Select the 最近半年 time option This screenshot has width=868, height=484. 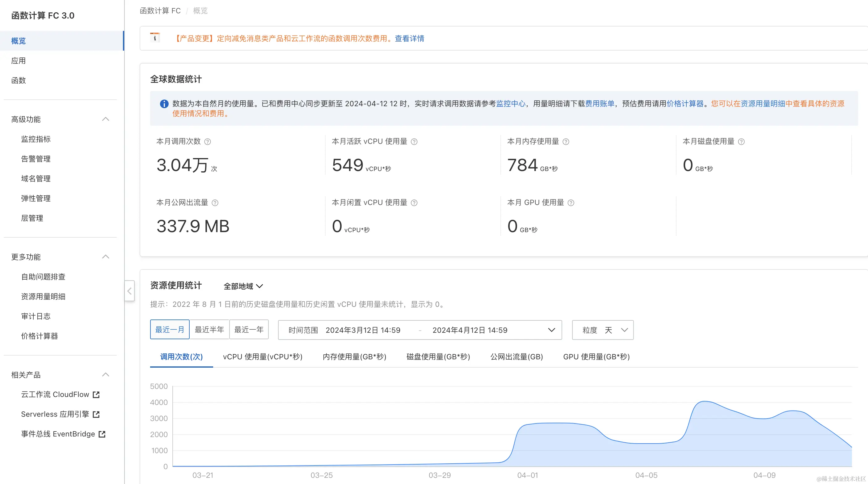tap(209, 329)
